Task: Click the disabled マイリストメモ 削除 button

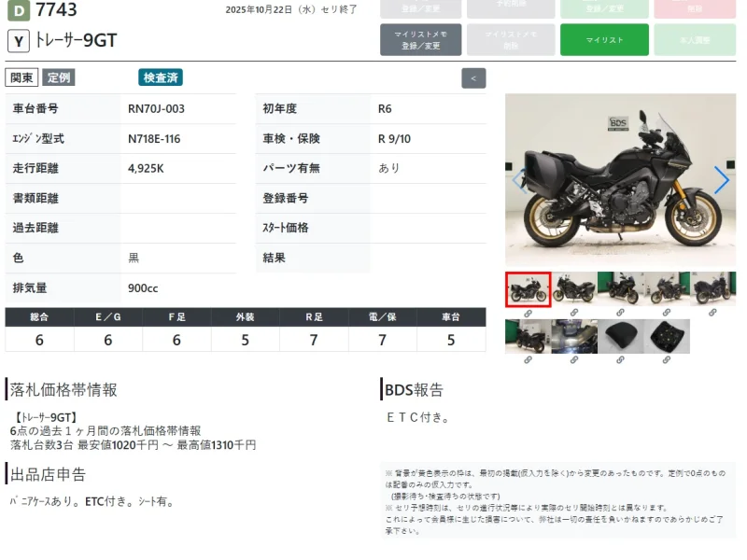Action: pos(511,40)
